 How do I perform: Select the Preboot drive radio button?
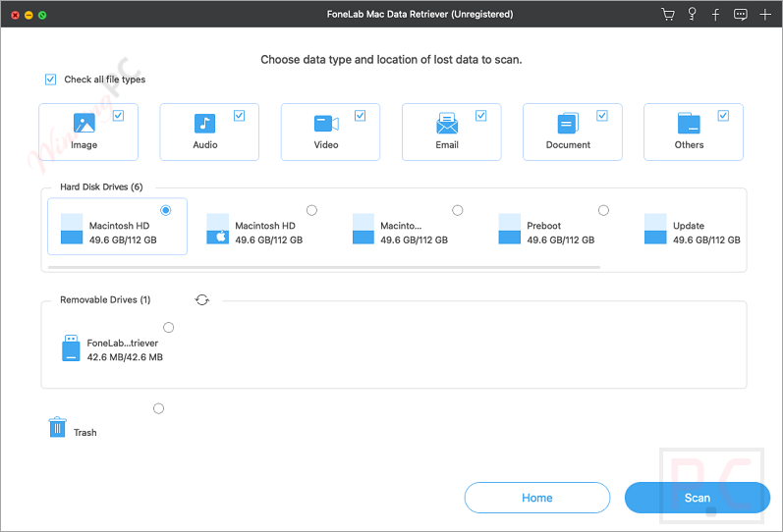click(x=603, y=210)
